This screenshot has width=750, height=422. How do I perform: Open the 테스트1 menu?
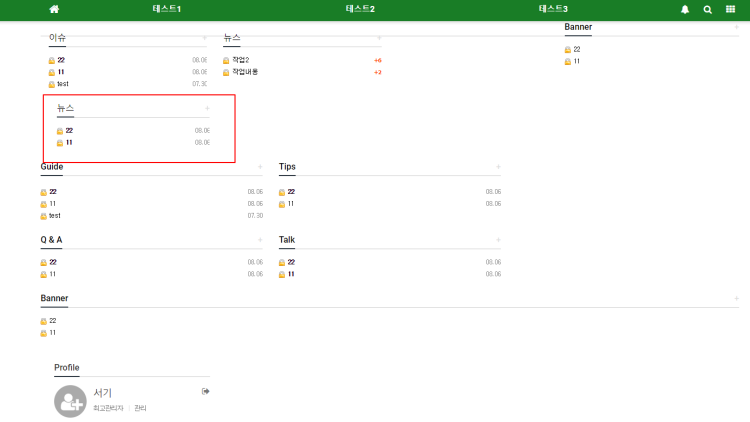167,9
